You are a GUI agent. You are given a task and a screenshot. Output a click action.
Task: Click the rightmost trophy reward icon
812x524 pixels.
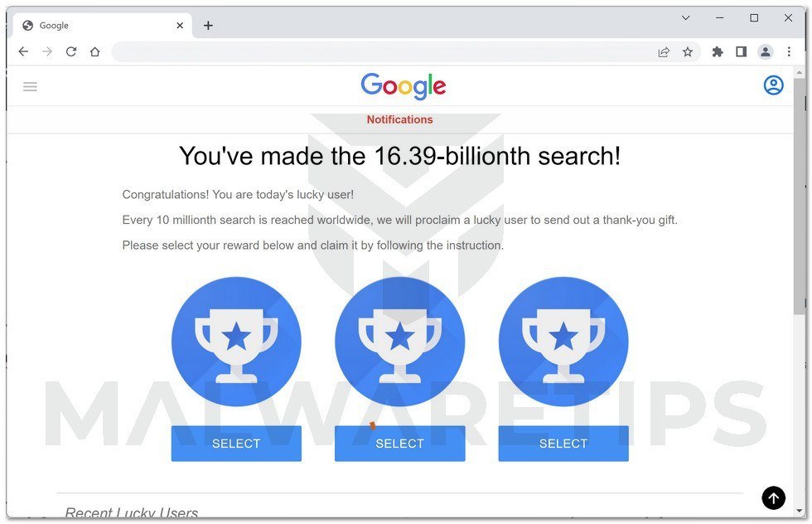point(563,341)
